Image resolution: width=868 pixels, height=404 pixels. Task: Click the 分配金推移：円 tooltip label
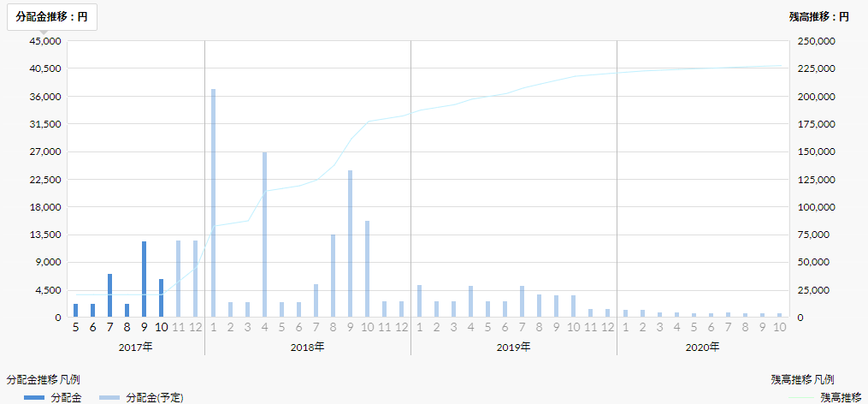pos(51,17)
